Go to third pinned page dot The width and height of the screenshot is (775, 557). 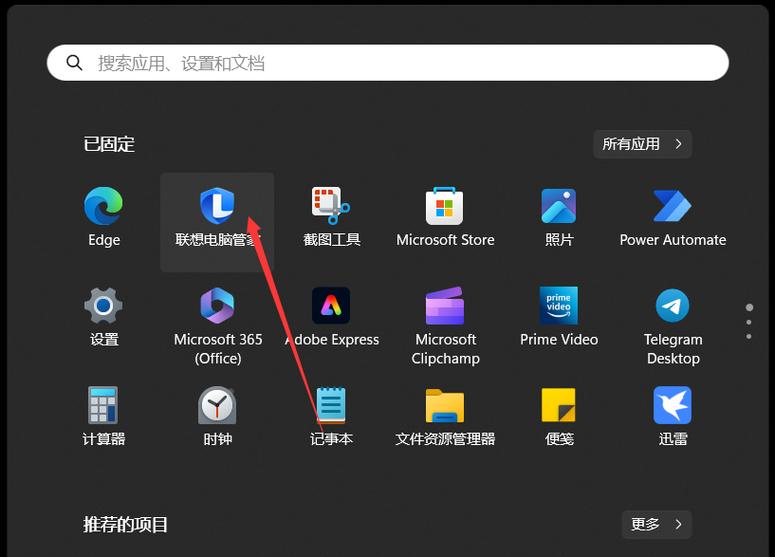coord(749,337)
